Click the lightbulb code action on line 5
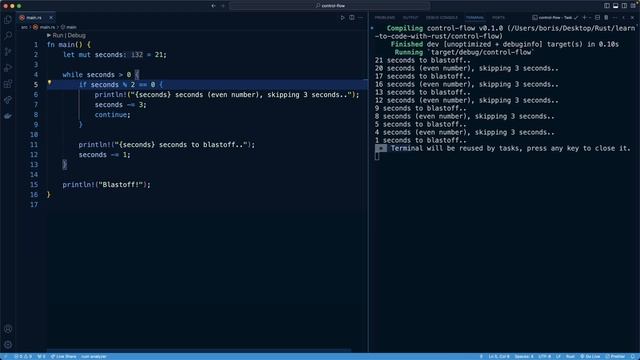640x360 pixels. pyautogui.click(x=49, y=83)
